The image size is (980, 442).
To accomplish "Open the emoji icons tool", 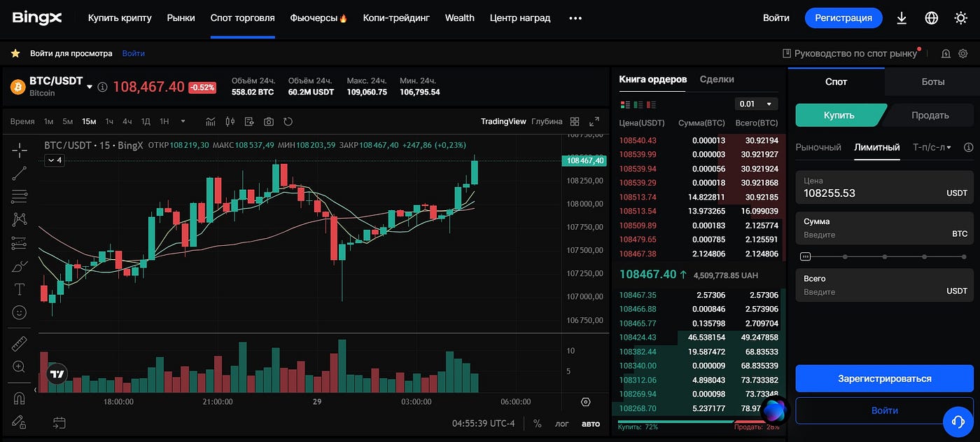I will coord(20,312).
